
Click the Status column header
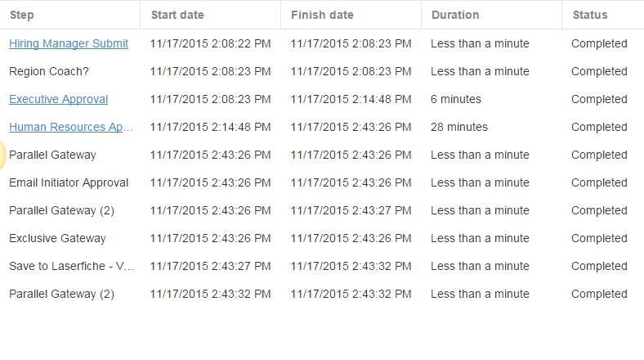(x=590, y=15)
